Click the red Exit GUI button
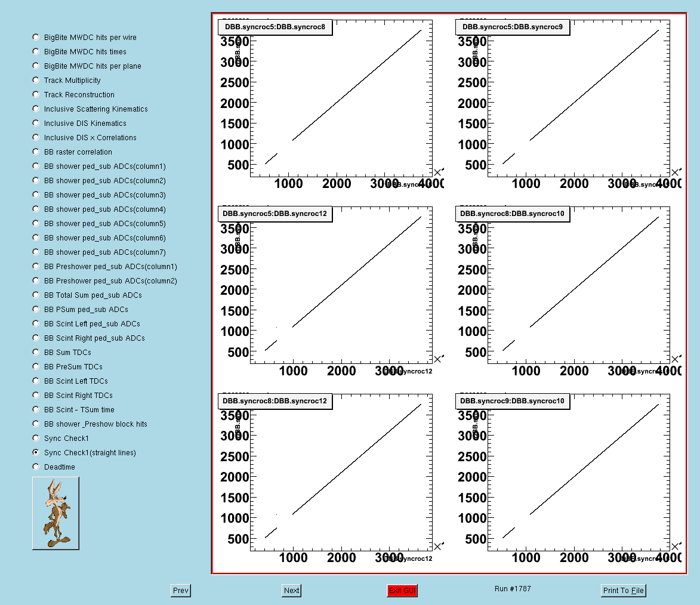700x605 pixels. click(402, 590)
